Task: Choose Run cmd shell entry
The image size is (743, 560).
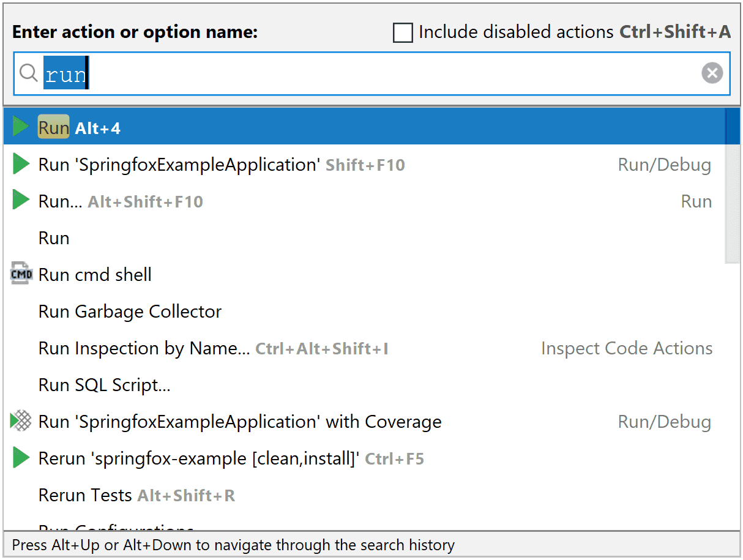Action: pos(95,275)
